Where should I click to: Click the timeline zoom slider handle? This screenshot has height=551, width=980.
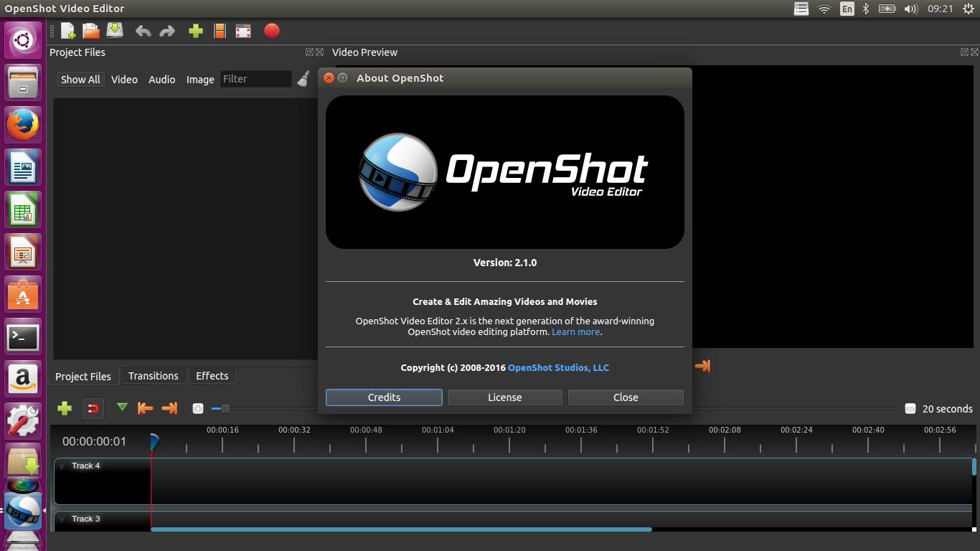tap(225, 408)
